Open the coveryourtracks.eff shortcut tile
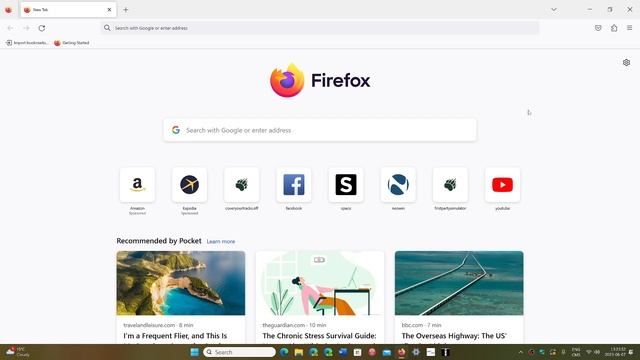 click(242, 185)
